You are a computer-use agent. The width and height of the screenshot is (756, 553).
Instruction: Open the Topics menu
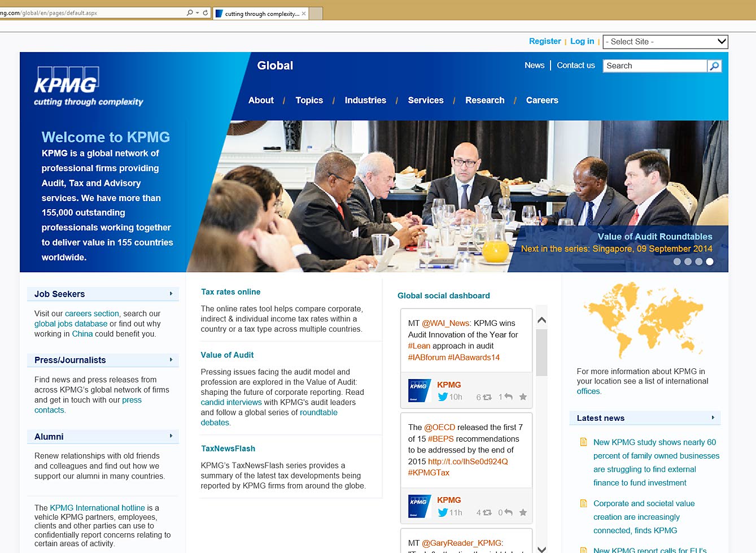coord(309,101)
